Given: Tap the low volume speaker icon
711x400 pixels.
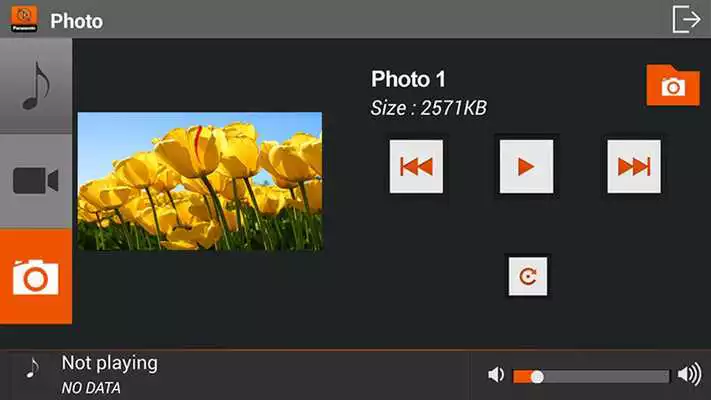Looking at the screenshot, I should click(496, 375).
